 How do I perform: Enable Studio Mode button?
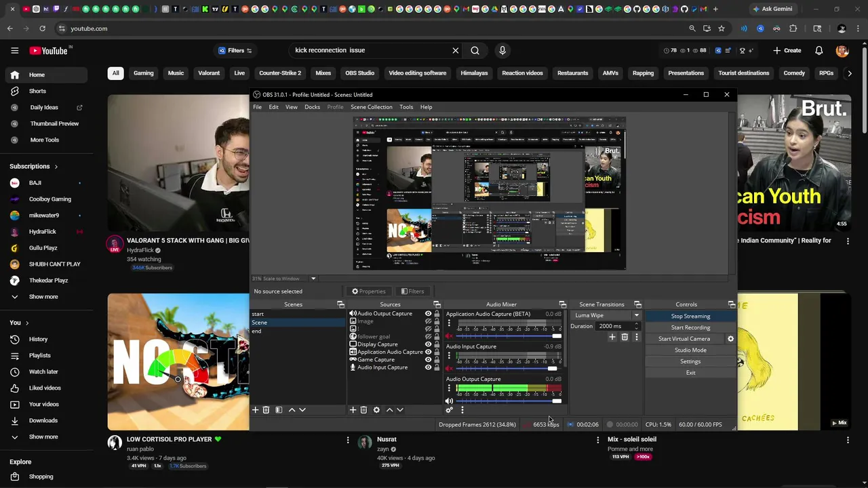coord(690,350)
